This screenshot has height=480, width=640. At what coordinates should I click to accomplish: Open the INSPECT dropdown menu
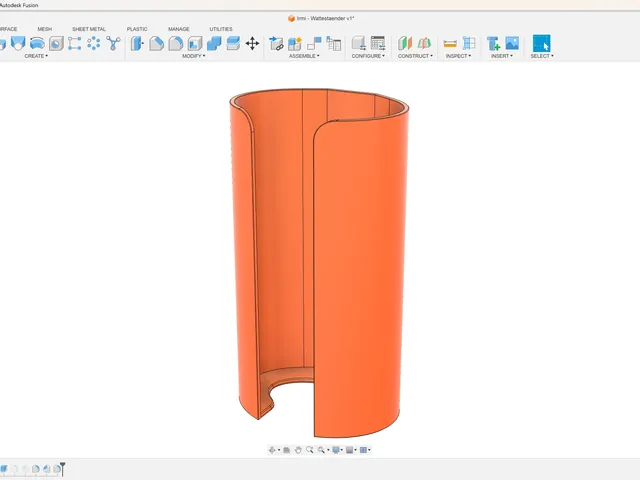point(458,56)
